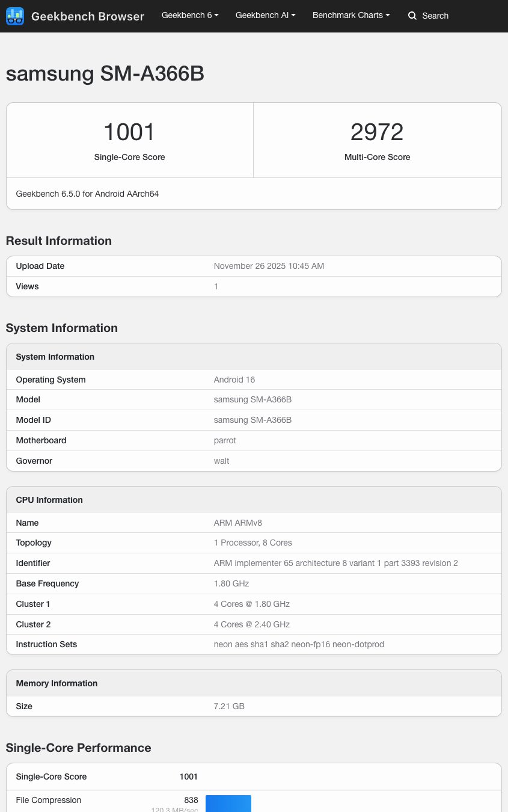The height and width of the screenshot is (812, 508).
Task: Click the Search input field
Action: point(435,16)
